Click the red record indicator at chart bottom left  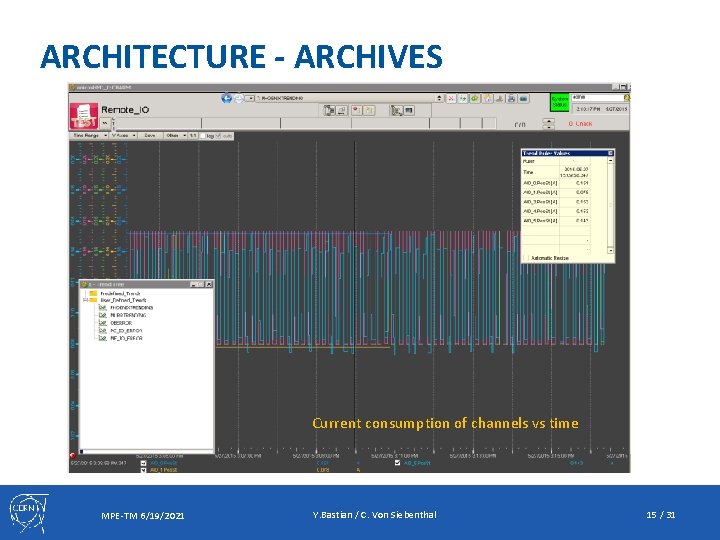coord(73,456)
